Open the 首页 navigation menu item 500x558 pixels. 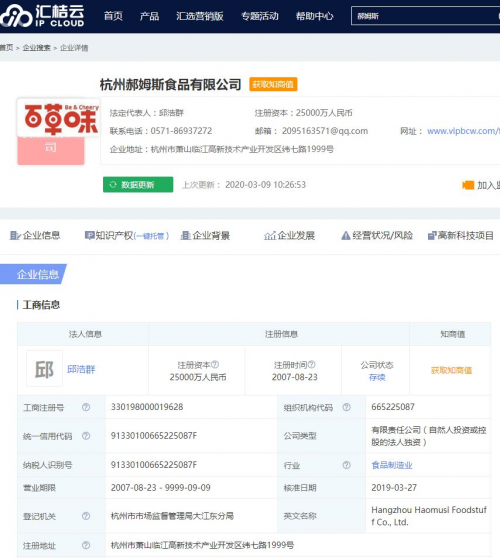click(113, 16)
